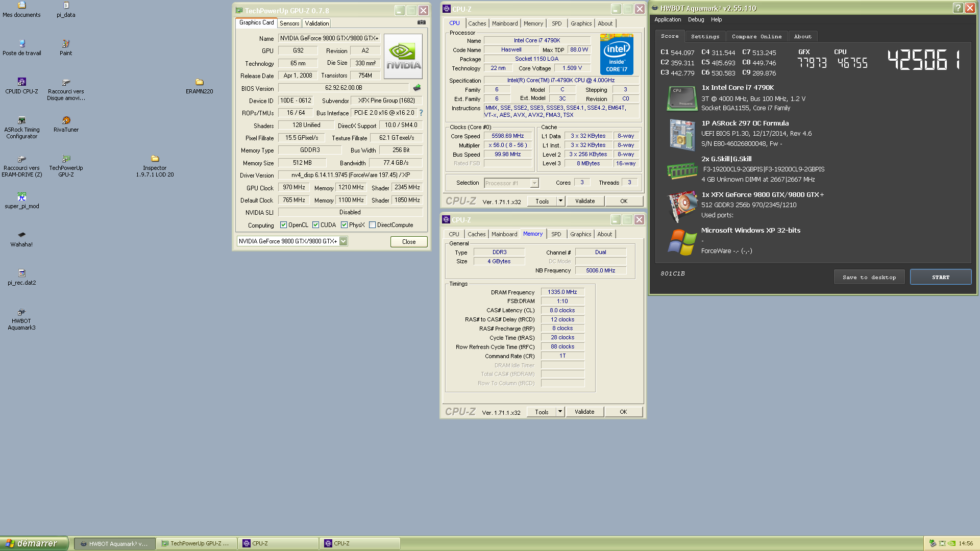The width and height of the screenshot is (980, 551).
Task: Click the Core Speed 5598.69 MHz value
Action: click(x=507, y=136)
